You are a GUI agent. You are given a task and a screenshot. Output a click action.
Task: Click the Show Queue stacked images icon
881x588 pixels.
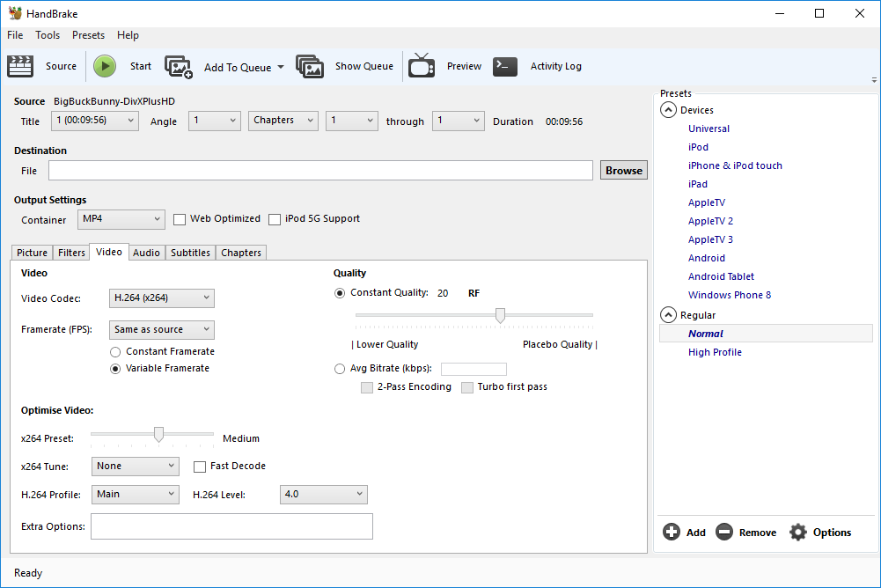coord(310,66)
